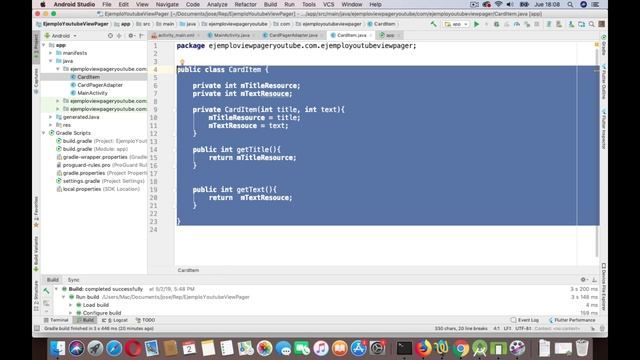The image size is (640, 360).
Task: Expand the Load build node
Action: tap(71, 305)
